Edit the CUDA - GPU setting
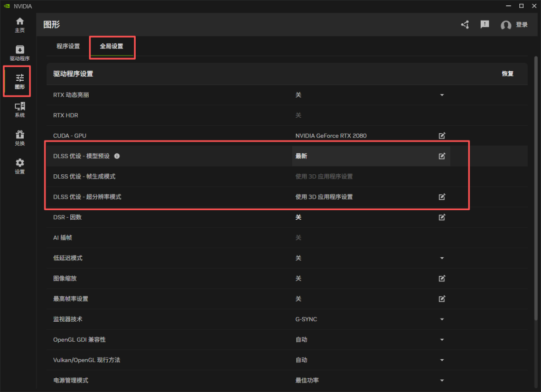The image size is (541, 392). coord(442,136)
